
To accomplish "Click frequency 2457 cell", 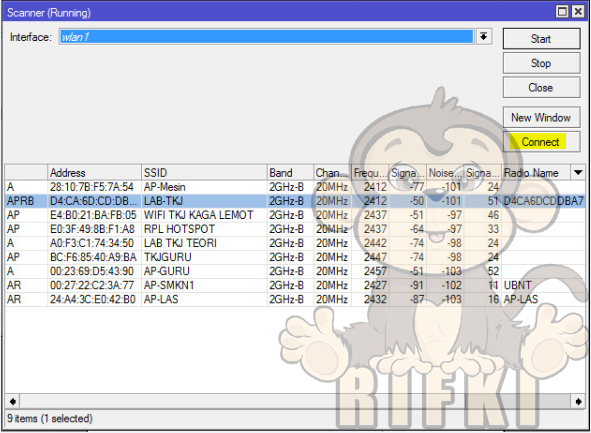I will [370, 271].
